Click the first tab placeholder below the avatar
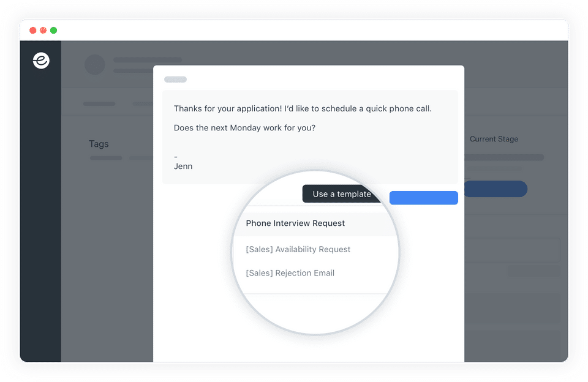The width and height of the screenshot is (588, 382). click(x=99, y=104)
